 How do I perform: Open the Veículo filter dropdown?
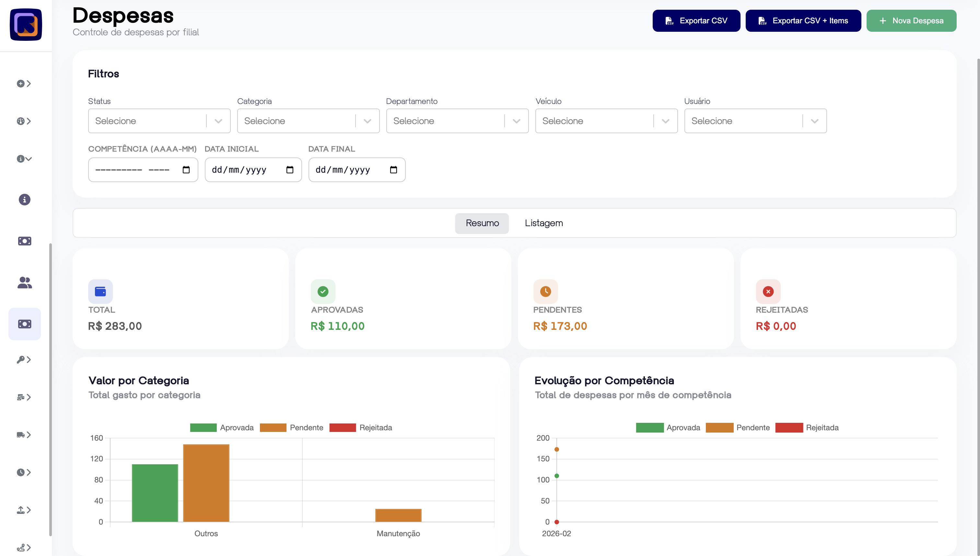pos(606,121)
